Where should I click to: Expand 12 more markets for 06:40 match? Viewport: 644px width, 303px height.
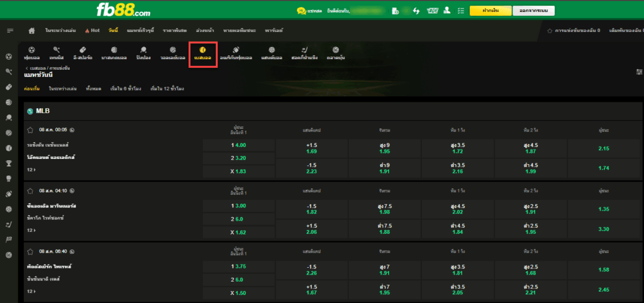(31, 291)
